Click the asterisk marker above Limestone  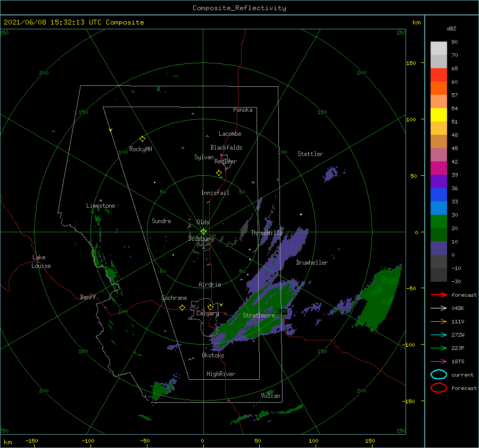tap(101, 201)
